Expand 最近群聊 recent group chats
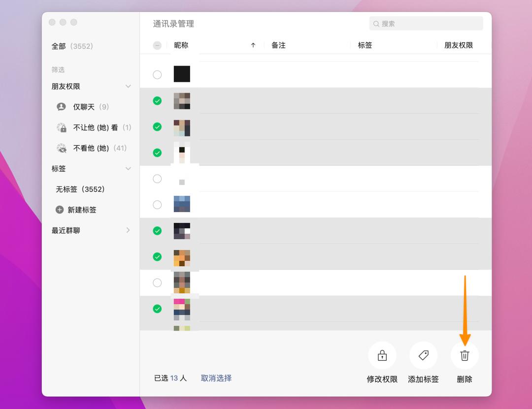This screenshot has height=409, width=532. coord(128,230)
